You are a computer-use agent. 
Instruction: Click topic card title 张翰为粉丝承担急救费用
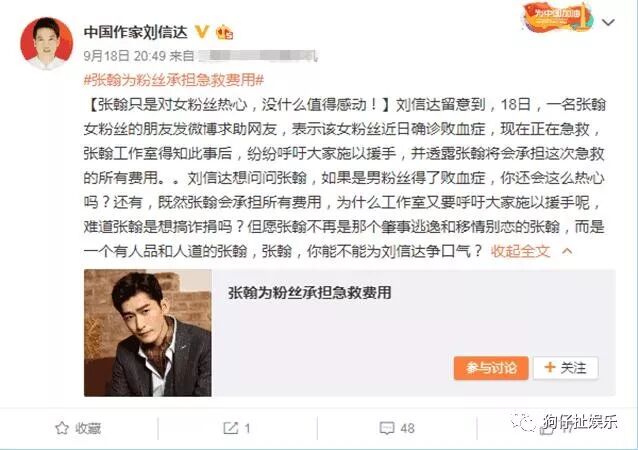coord(309,292)
